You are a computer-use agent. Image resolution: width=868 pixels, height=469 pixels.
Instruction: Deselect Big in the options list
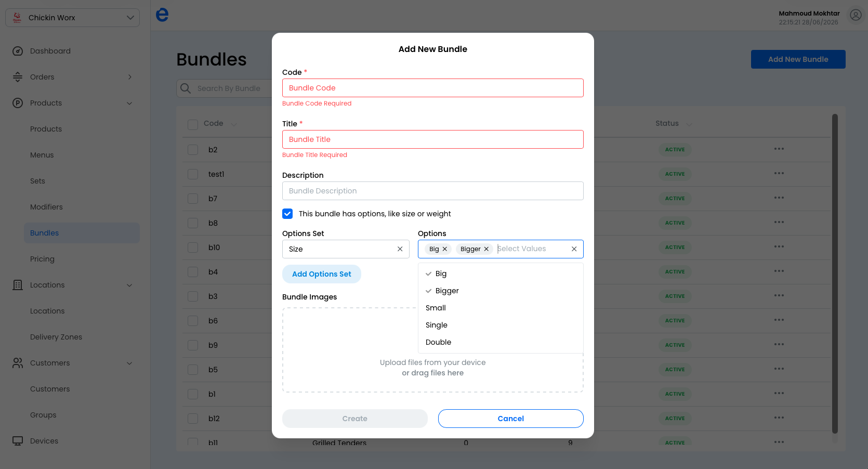click(x=501, y=273)
